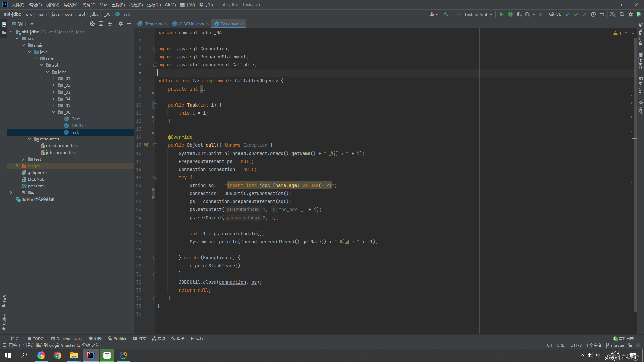Open Project panel options gear
644x362 pixels.
point(121,24)
